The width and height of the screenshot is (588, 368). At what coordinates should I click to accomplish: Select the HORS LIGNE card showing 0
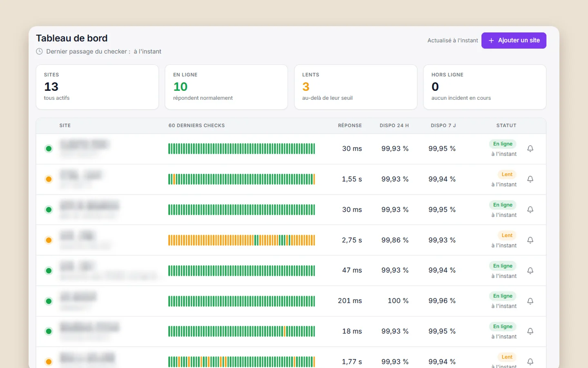pos(485,87)
